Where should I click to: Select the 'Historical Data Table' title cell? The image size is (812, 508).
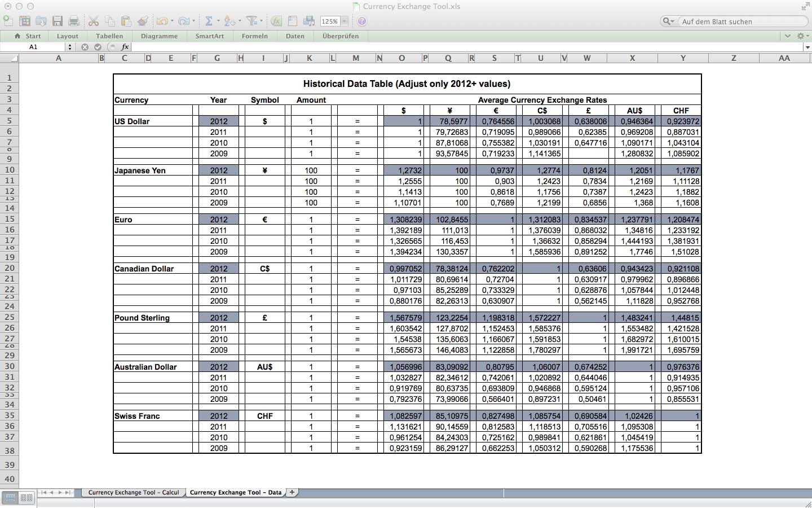click(407, 84)
